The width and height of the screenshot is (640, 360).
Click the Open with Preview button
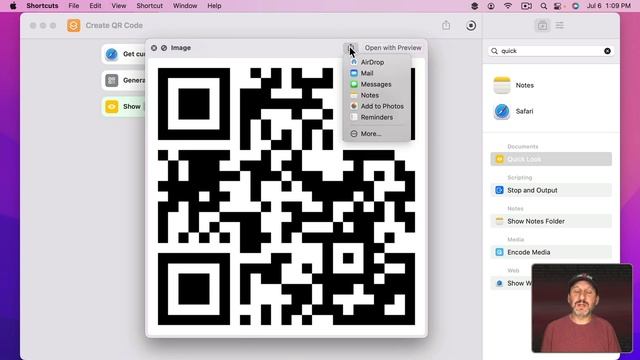click(393, 48)
